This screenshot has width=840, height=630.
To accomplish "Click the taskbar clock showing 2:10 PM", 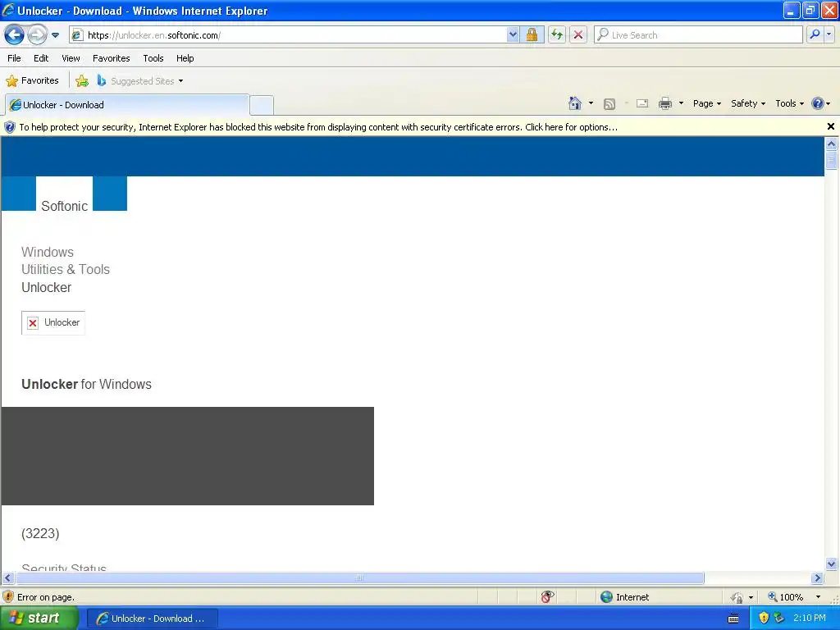I will [810, 619].
